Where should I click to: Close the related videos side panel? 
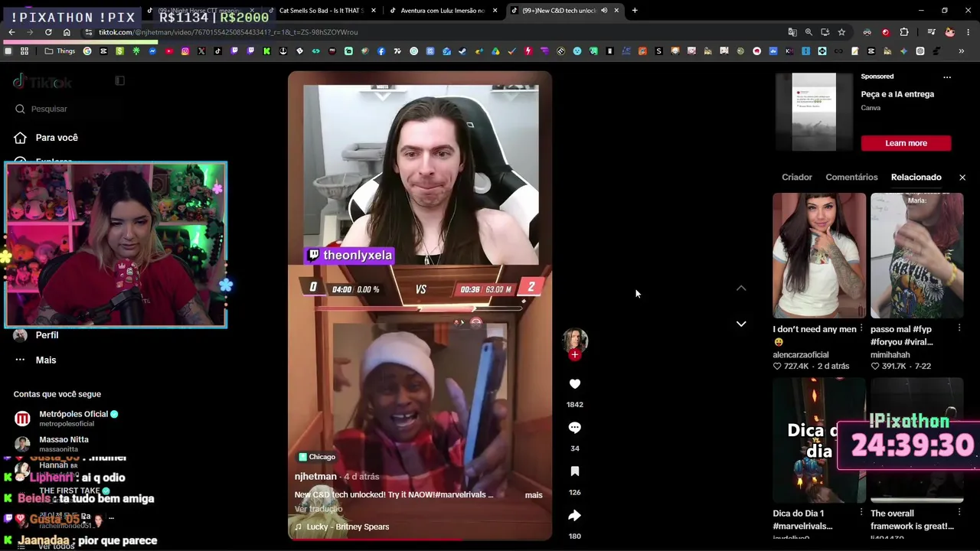(x=962, y=178)
